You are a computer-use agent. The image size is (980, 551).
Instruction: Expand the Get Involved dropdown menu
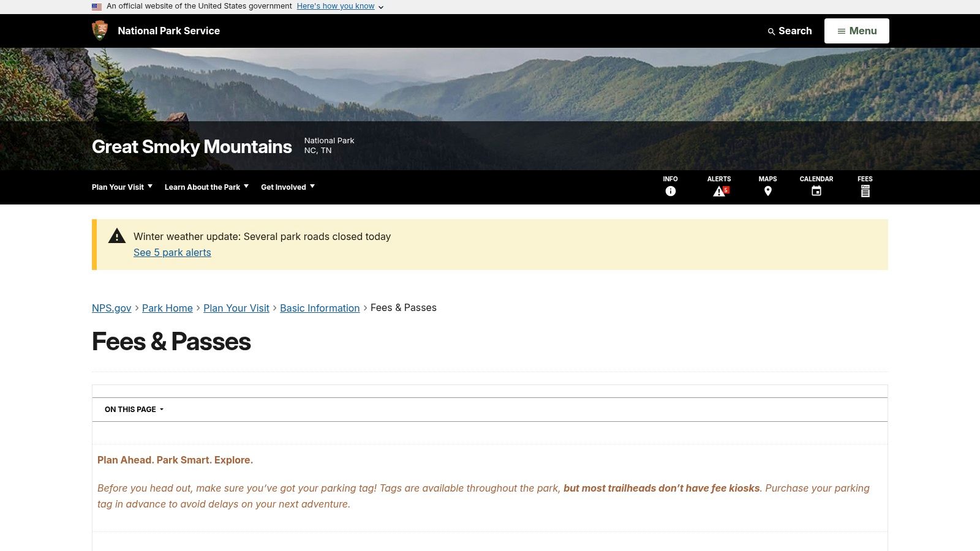287,187
